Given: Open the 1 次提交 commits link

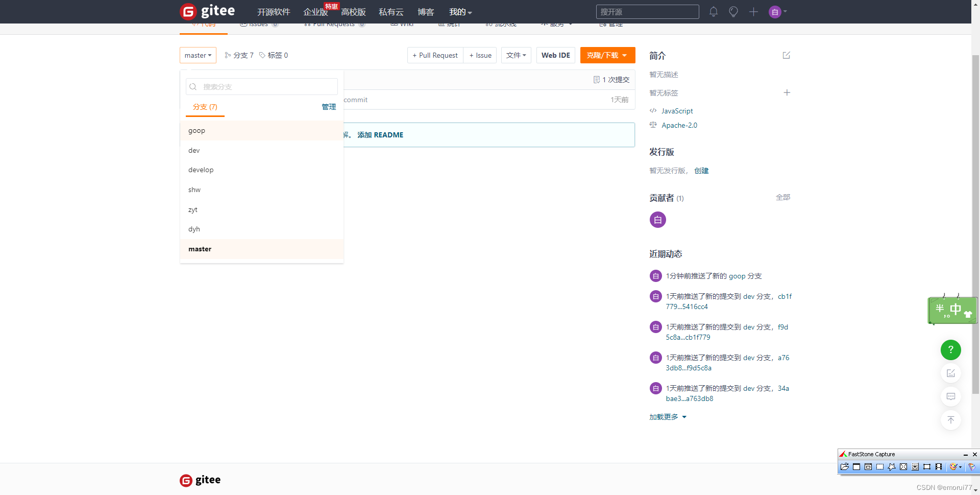Looking at the screenshot, I should click(611, 80).
